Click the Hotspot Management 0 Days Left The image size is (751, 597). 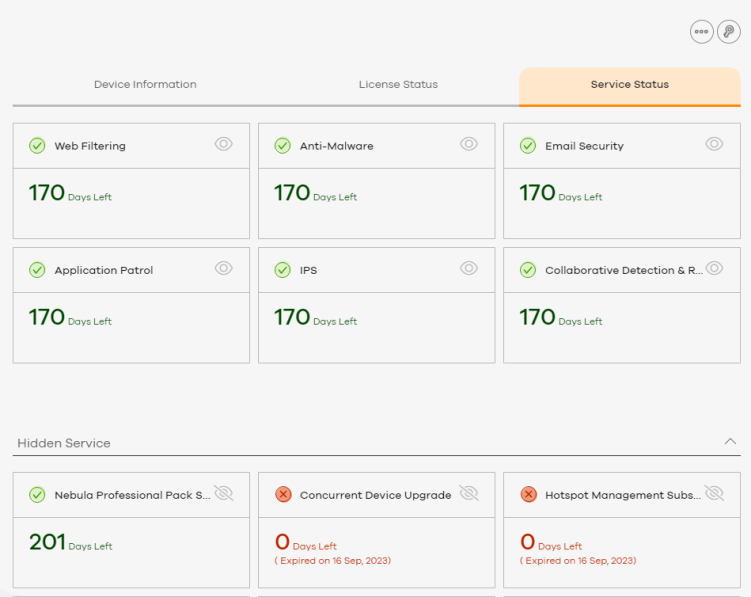click(x=551, y=542)
